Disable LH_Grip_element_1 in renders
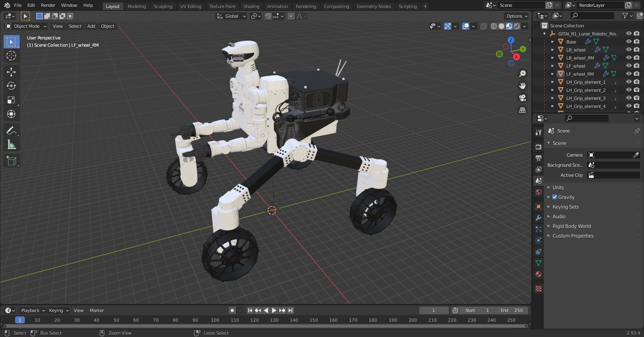This screenshot has width=644, height=337. coord(636,82)
